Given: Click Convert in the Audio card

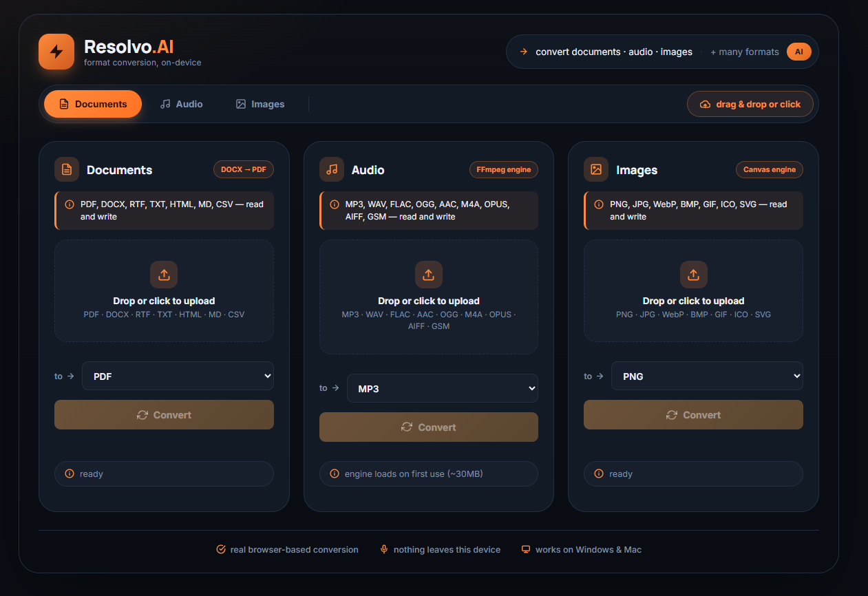Looking at the screenshot, I should click(429, 427).
